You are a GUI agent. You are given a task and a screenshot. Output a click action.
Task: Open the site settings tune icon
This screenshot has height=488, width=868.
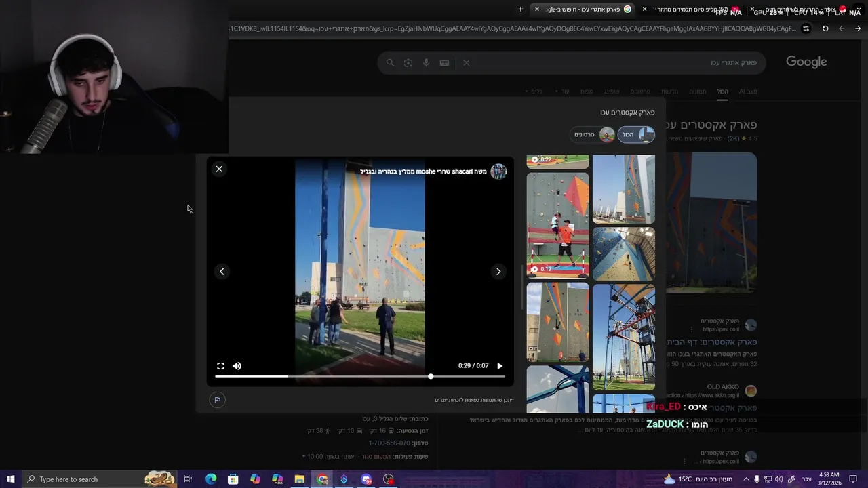[806, 28]
